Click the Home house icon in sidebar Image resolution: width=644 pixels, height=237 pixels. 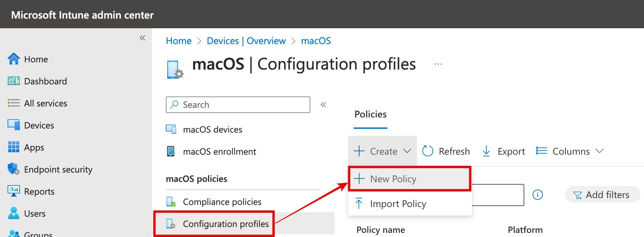(14, 59)
